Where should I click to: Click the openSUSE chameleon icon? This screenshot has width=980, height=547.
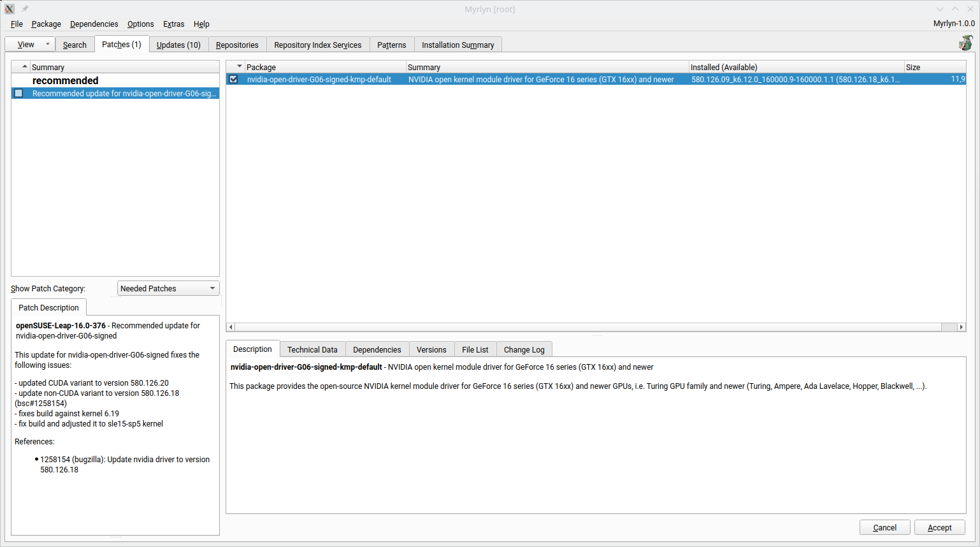(965, 43)
